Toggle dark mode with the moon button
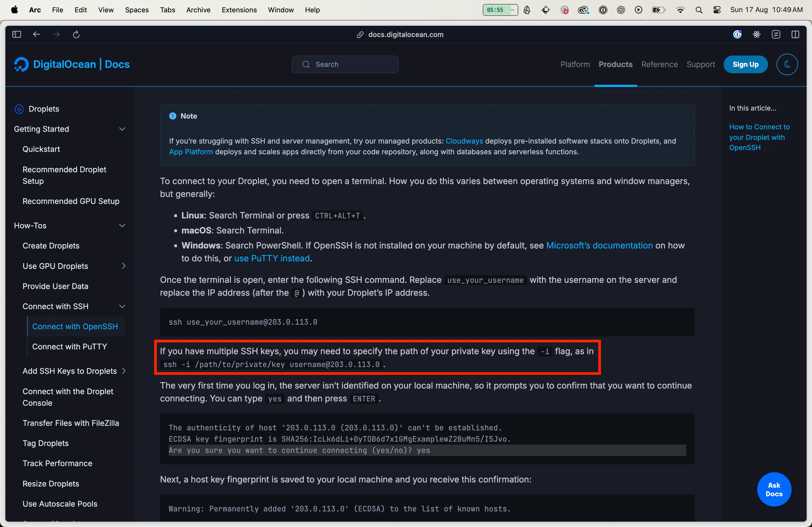Screen dimensions: 812x527 click(787, 64)
